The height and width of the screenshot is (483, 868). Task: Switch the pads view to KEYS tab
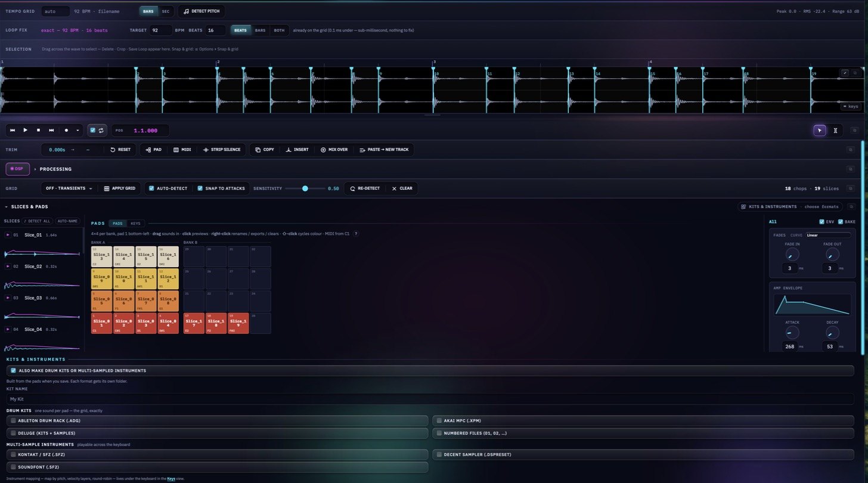pos(136,224)
